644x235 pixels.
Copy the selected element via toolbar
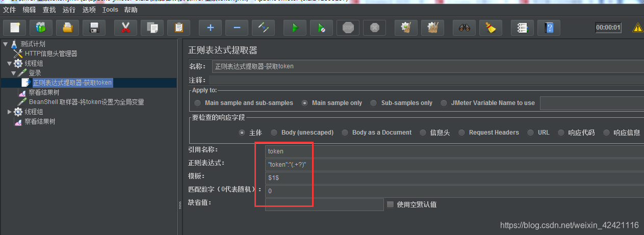click(152, 28)
